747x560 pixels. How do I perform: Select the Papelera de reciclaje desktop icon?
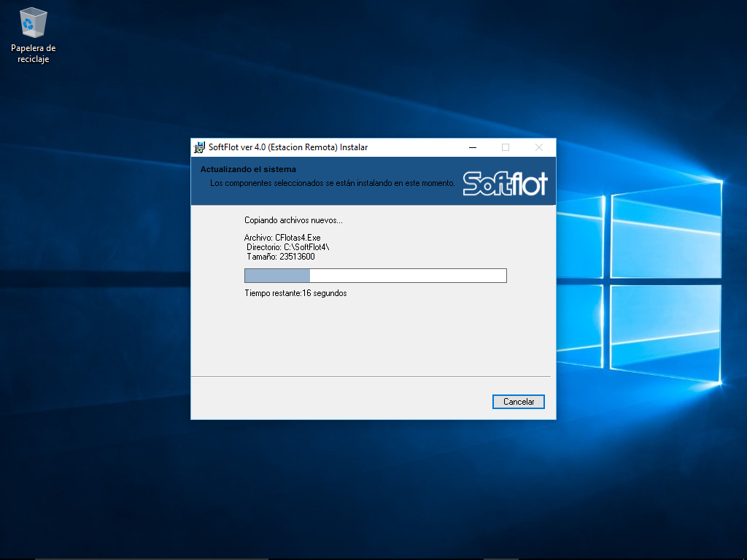[34, 24]
